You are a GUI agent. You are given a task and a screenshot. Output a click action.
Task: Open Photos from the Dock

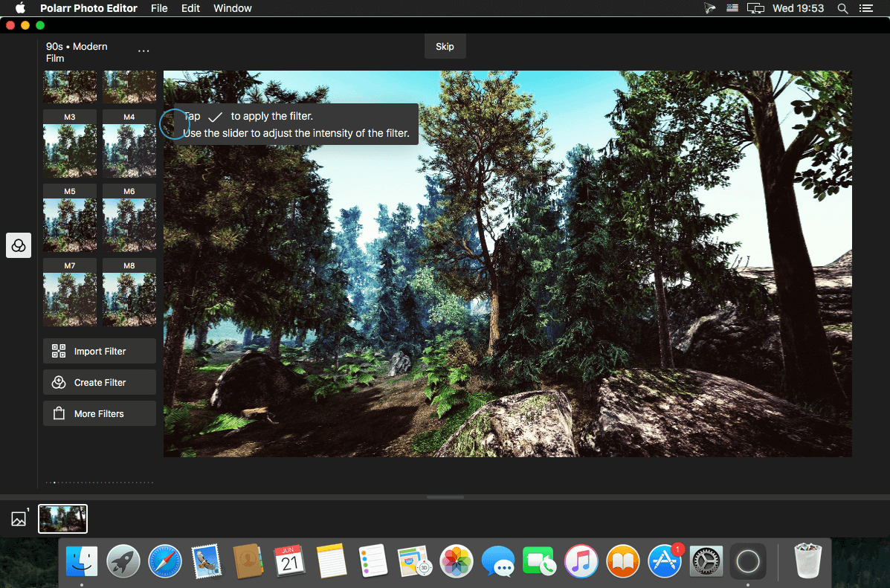coord(457,562)
